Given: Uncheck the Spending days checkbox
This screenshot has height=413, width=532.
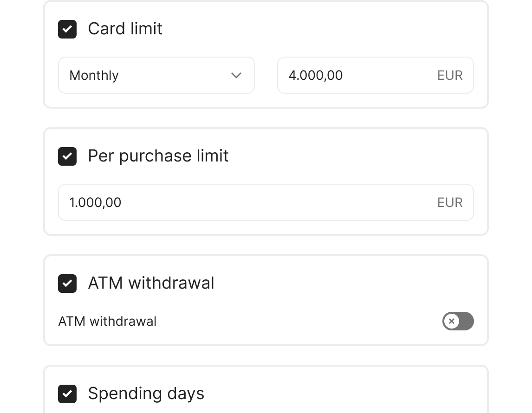Looking at the screenshot, I should tap(67, 394).
